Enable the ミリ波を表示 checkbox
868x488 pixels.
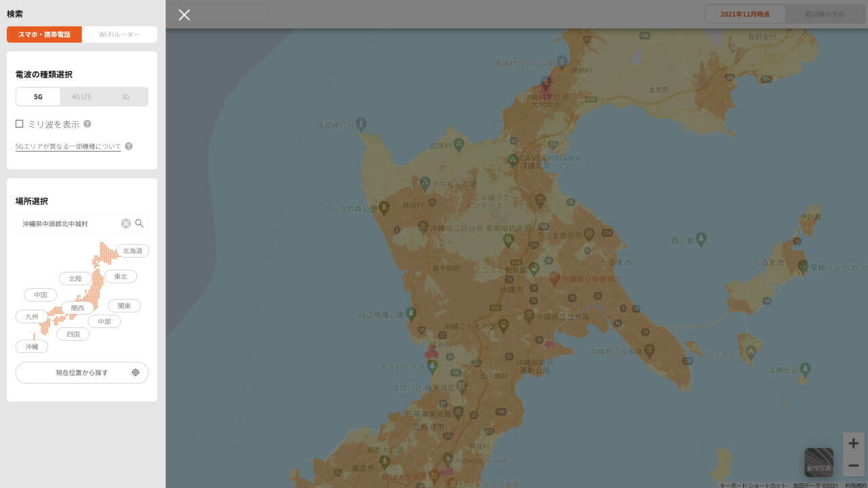pyautogui.click(x=18, y=123)
